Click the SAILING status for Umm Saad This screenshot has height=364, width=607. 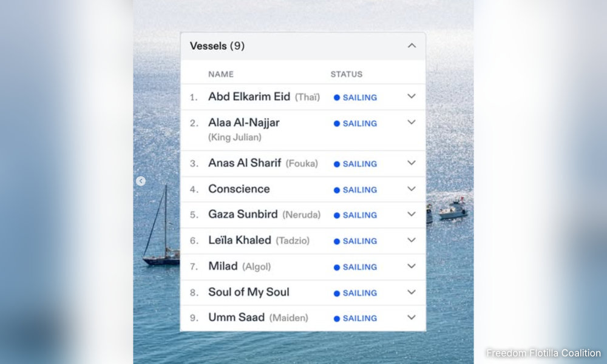356,318
